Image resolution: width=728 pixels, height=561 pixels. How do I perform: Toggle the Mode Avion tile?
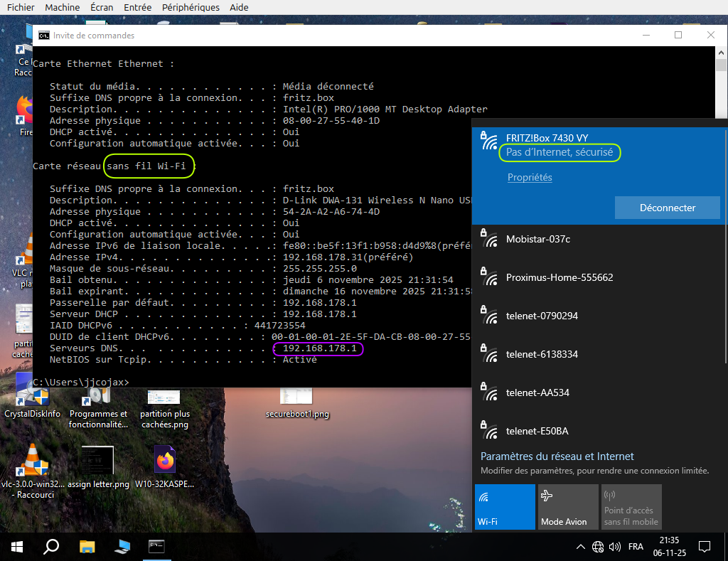coord(568,507)
